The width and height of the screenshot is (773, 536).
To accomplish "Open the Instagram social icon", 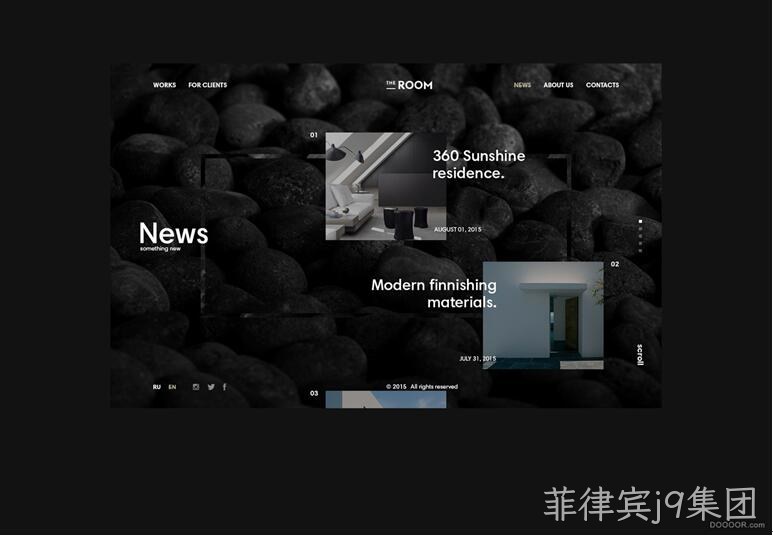I will coord(196,387).
